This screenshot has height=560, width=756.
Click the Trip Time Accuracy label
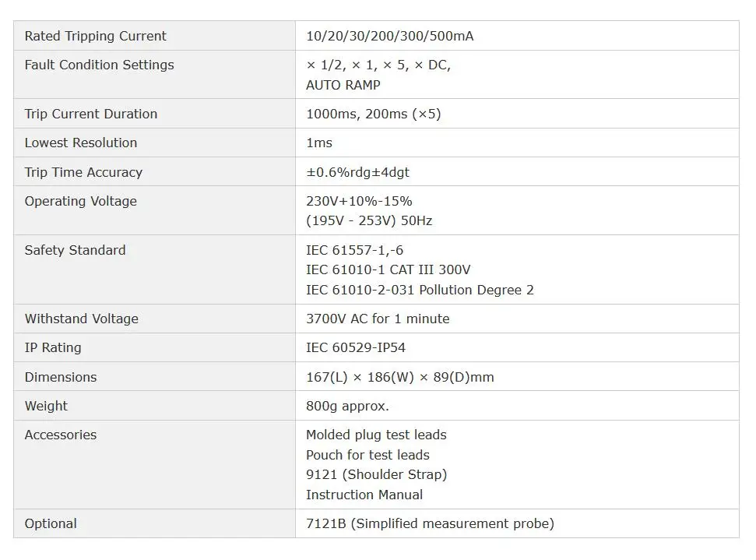point(83,172)
